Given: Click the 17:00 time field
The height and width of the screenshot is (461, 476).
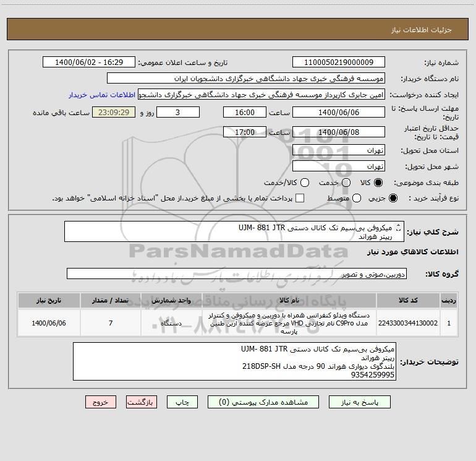Looking at the screenshot, I should 245,132.
